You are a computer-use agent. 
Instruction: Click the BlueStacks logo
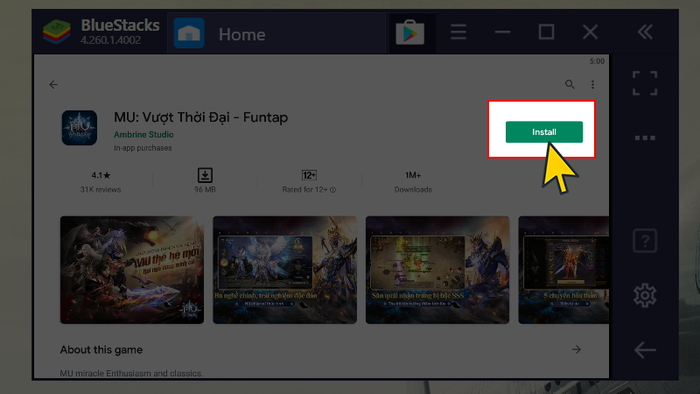pos(57,32)
